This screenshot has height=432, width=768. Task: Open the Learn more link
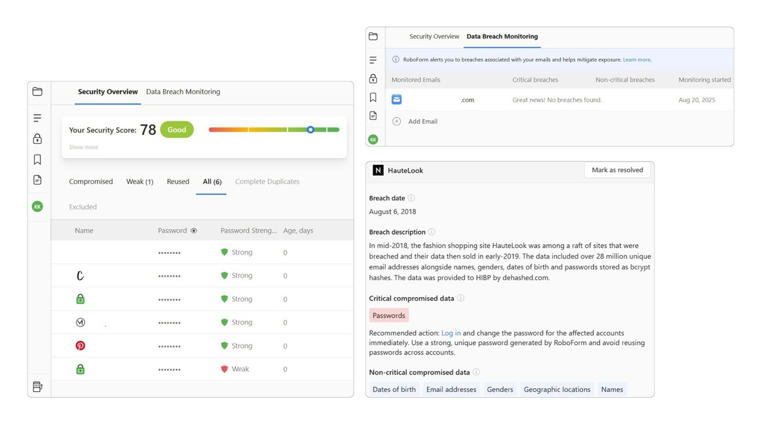[x=637, y=60]
